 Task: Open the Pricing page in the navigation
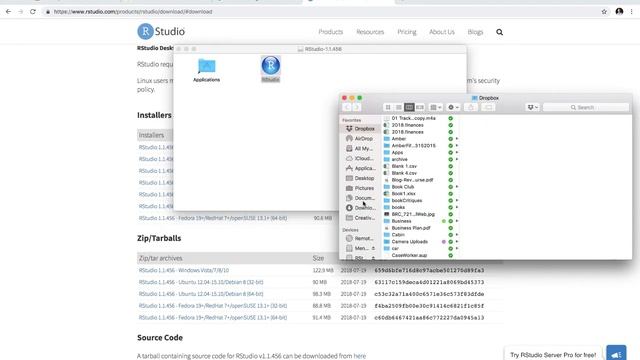[407, 32]
